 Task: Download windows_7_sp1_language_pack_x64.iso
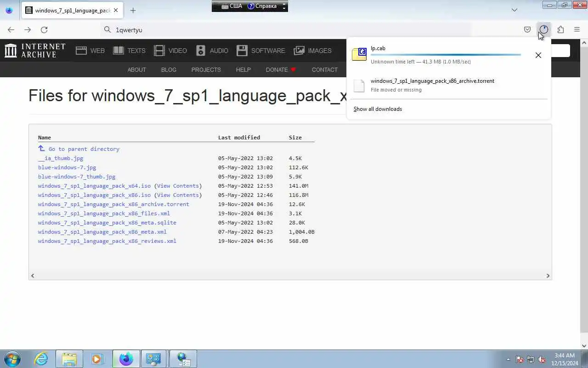coord(94,186)
